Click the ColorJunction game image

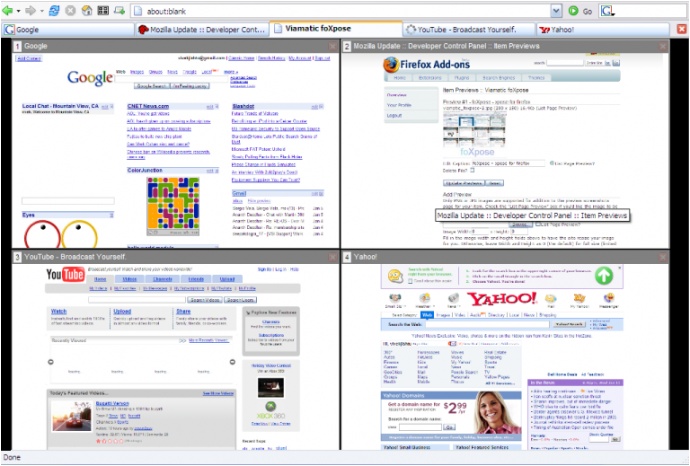pyautogui.click(x=173, y=205)
